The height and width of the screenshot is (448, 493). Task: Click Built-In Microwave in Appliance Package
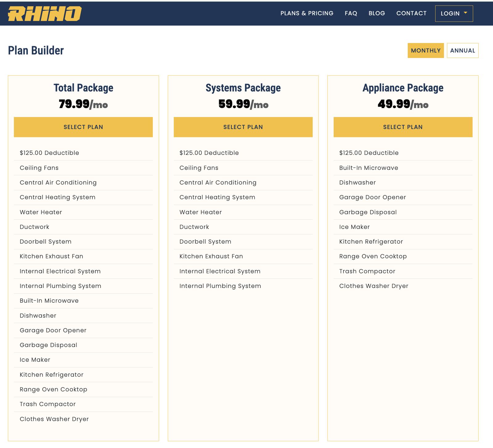(x=403, y=168)
